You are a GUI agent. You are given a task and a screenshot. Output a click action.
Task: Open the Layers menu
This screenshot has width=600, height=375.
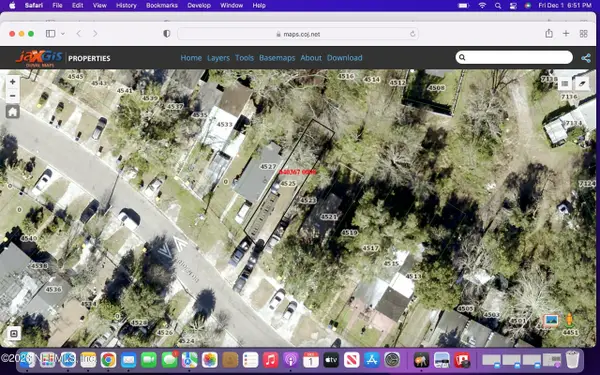[218, 58]
